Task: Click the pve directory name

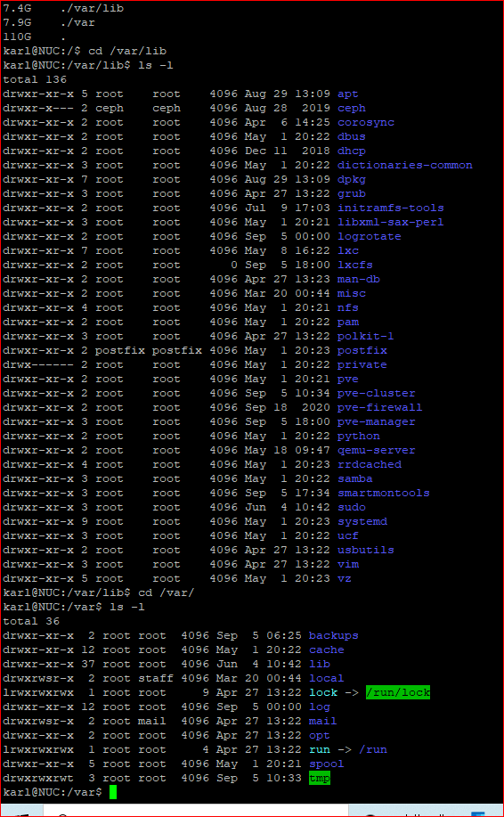Action: [348, 379]
